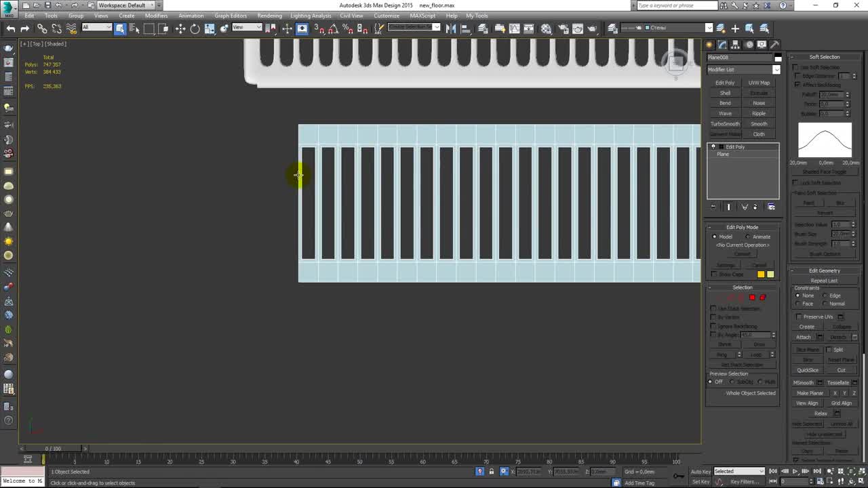Viewport: 868px width, 488px height.
Task: Open the Utilities command panel tab
Action: pyautogui.click(x=775, y=45)
